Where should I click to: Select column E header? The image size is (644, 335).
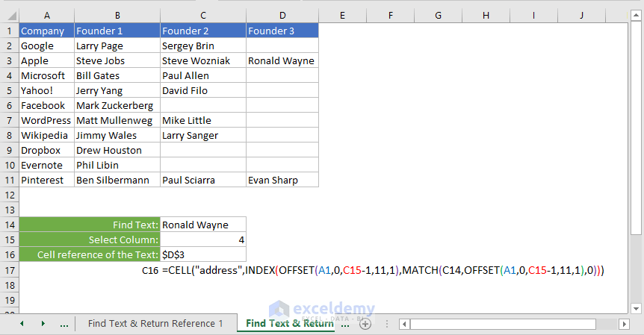coord(342,16)
